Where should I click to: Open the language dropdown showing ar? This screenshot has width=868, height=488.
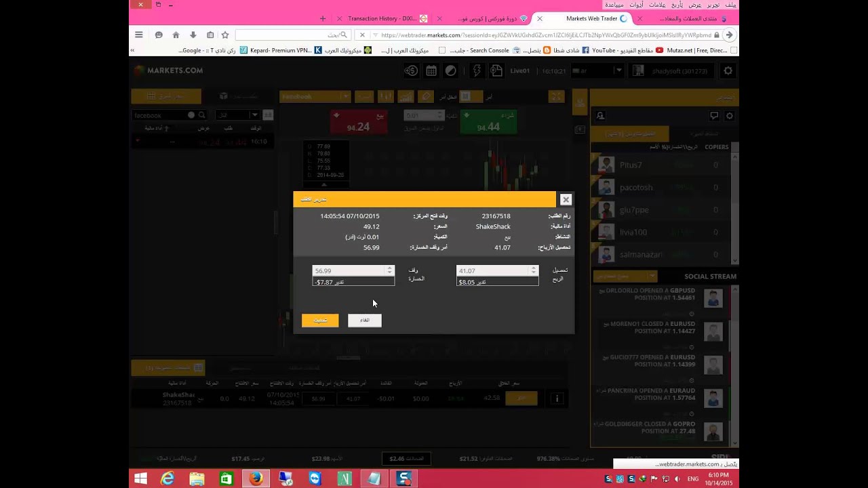(597, 70)
